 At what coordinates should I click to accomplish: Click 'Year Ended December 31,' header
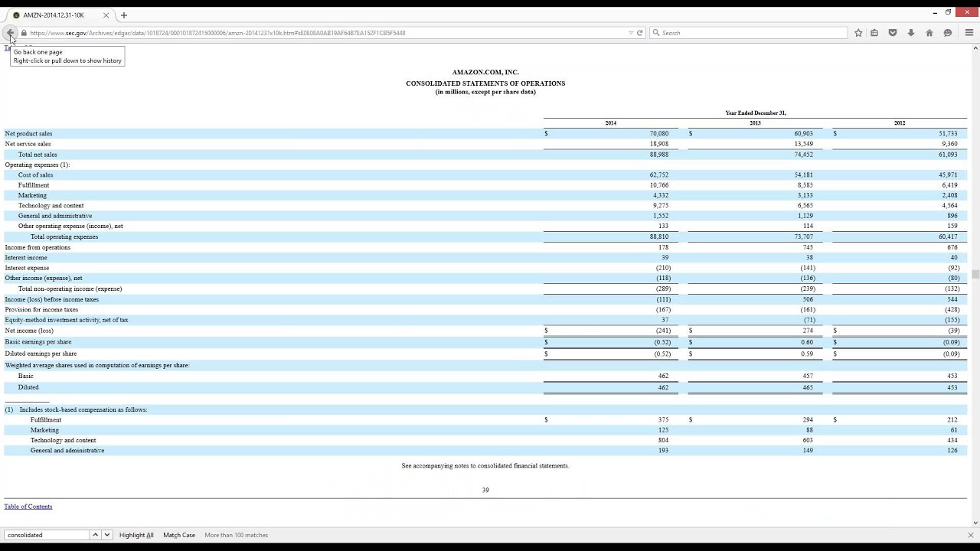click(756, 113)
